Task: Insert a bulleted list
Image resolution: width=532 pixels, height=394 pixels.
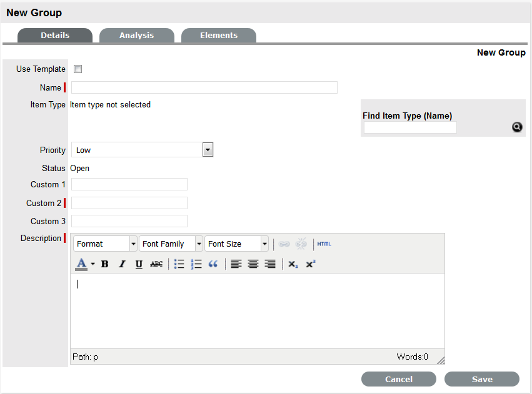Action: [x=179, y=264]
